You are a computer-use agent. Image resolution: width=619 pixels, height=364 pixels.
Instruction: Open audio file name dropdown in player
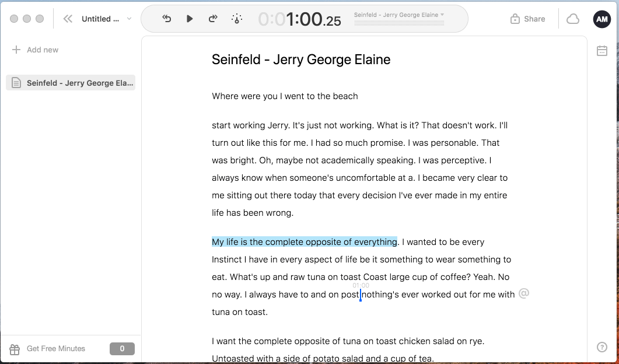pyautogui.click(x=398, y=15)
